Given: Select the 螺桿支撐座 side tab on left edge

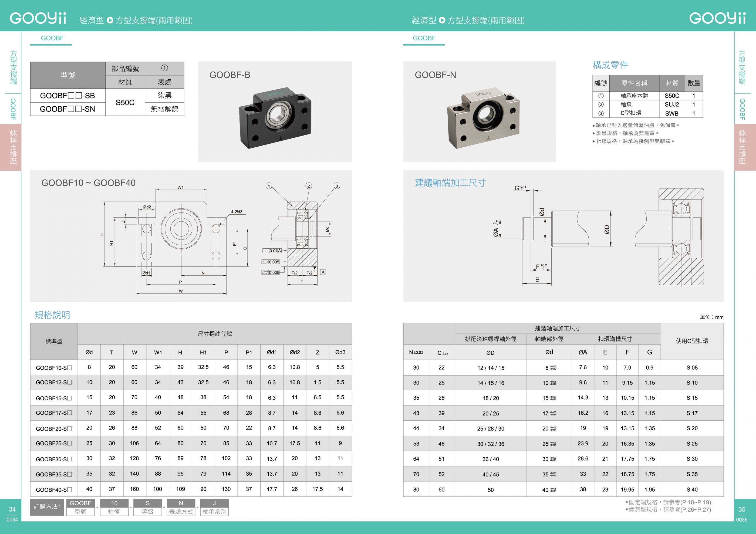Looking at the screenshot, I should pyautogui.click(x=11, y=147).
